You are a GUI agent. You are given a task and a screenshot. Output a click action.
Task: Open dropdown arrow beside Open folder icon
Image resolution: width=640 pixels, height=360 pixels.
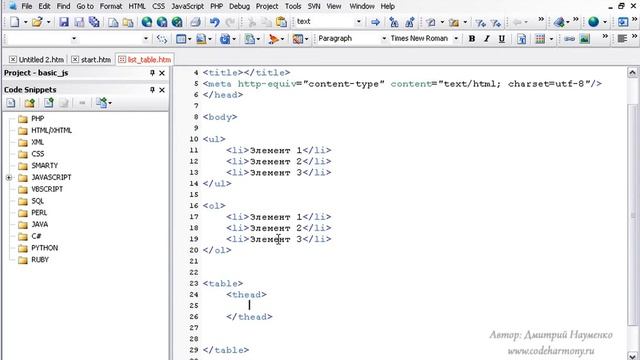(x=48, y=22)
